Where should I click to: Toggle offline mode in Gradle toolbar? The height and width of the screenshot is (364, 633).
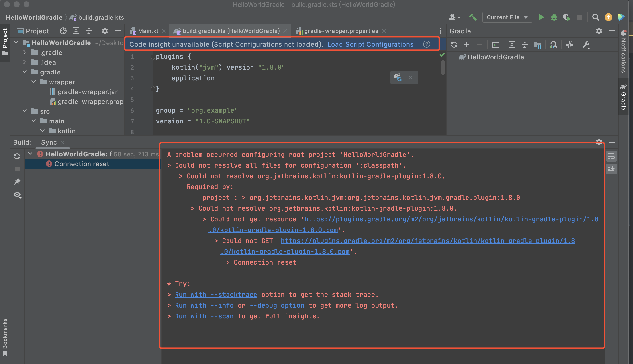570,45
